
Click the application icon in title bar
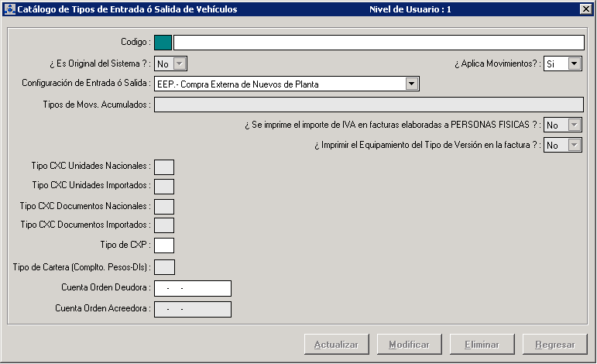[x=10, y=9]
